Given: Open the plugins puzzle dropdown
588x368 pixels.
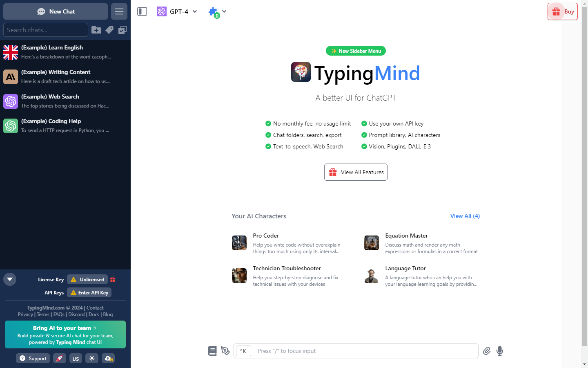Looking at the screenshot, I should tap(217, 12).
